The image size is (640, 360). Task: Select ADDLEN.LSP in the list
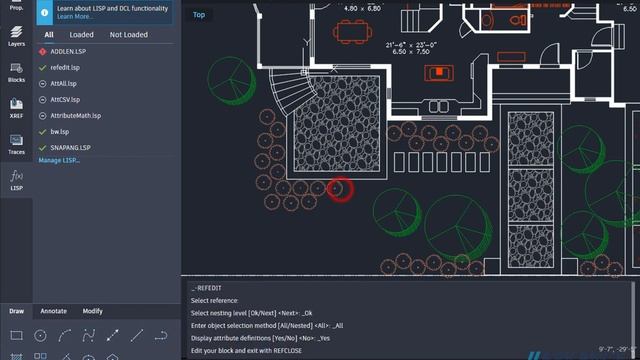[68, 52]
